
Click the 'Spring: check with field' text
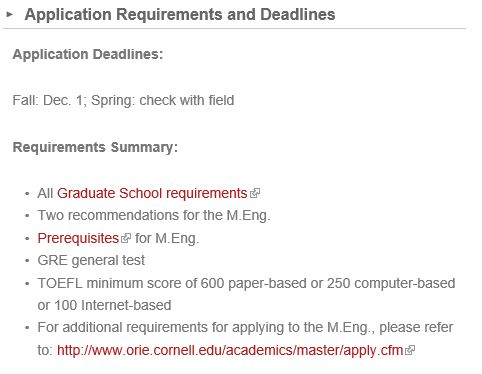163,100
